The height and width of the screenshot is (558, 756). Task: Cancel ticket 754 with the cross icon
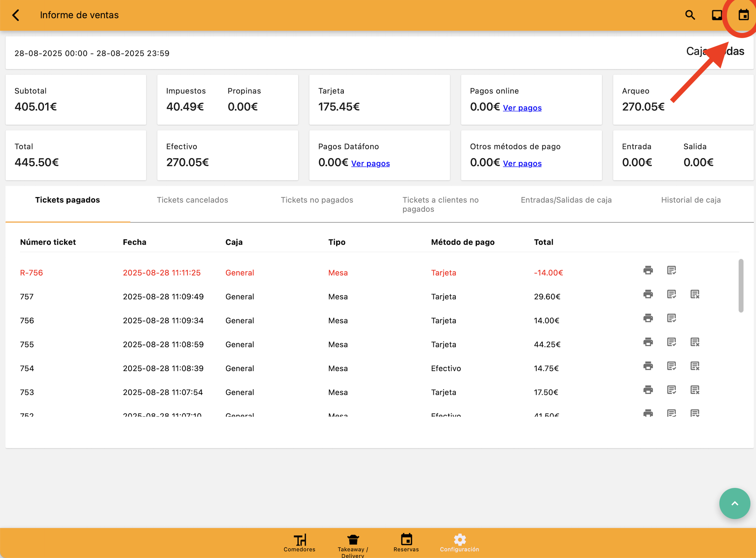tap(695, 366)
